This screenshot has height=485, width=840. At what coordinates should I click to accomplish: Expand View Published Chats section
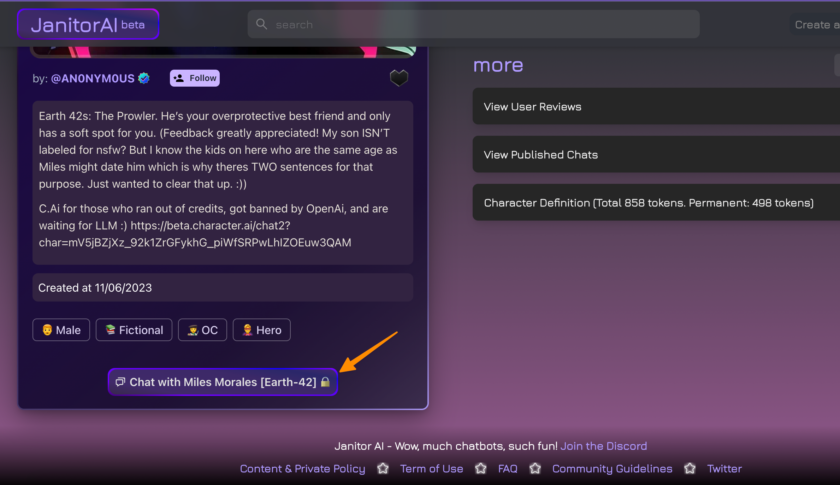[656, 154]
